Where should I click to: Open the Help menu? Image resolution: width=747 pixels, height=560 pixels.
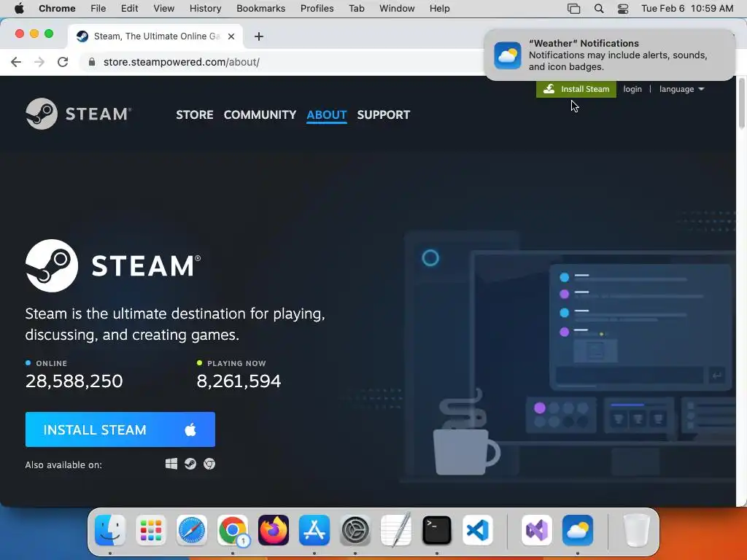click(x=439, y=8)
